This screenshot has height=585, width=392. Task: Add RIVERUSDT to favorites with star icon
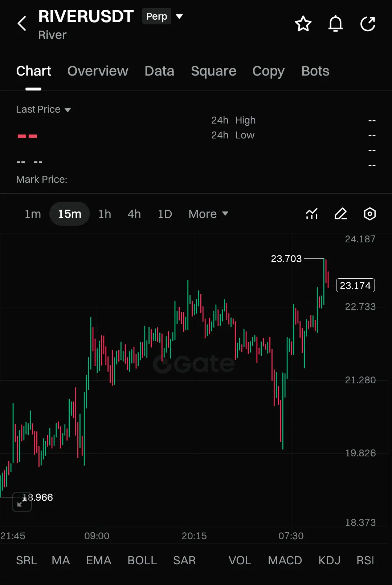point(303,24)
